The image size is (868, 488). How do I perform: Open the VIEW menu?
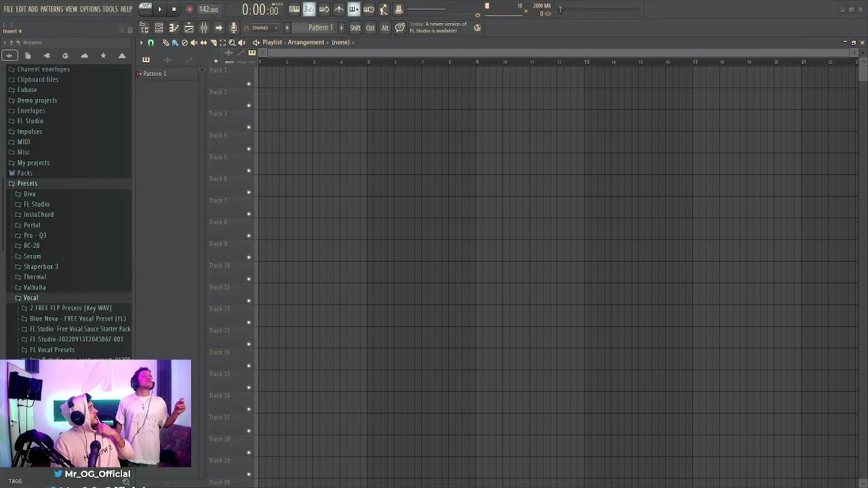point(71,9)
